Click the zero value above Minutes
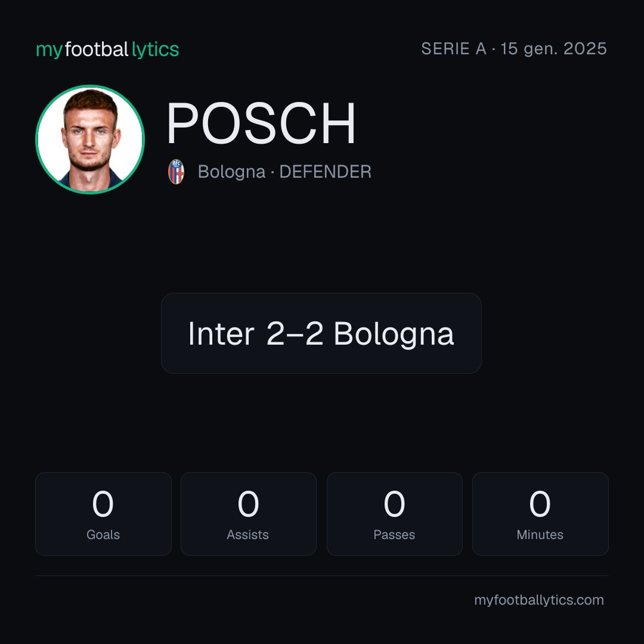The height and width of the screenshot is (644, 644). 540,503
